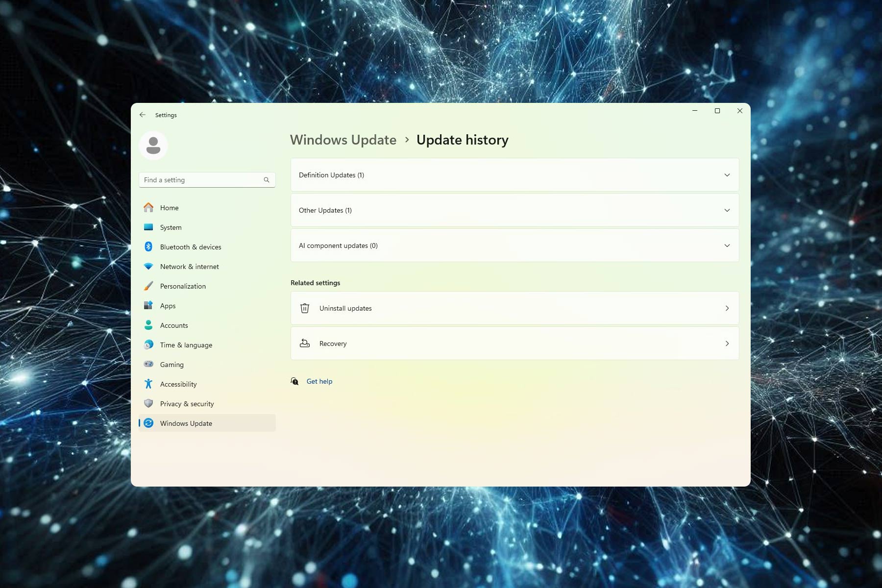Click the Windows Update sync icon
Screen dimensions: 882x588
coord(148,423)
